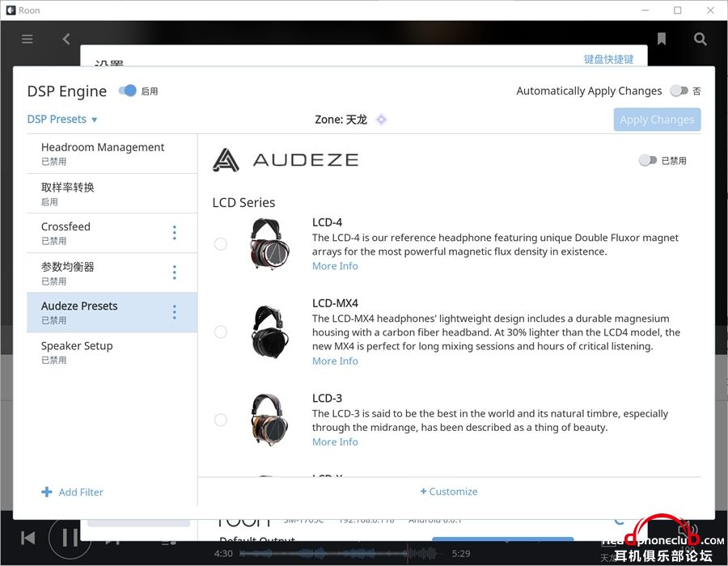Click the LCD-4 headphone image
Image resolution: width=728 pixels, height=566 pixels.
point(269,244)
